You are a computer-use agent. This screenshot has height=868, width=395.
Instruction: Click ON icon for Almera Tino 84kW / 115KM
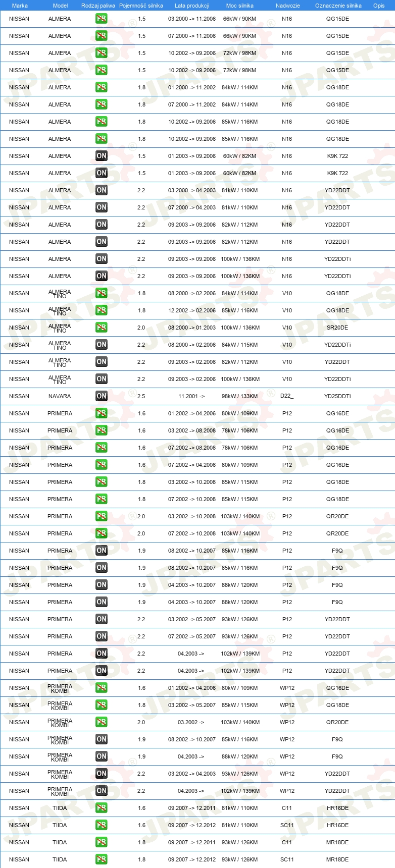click(102, 345)
